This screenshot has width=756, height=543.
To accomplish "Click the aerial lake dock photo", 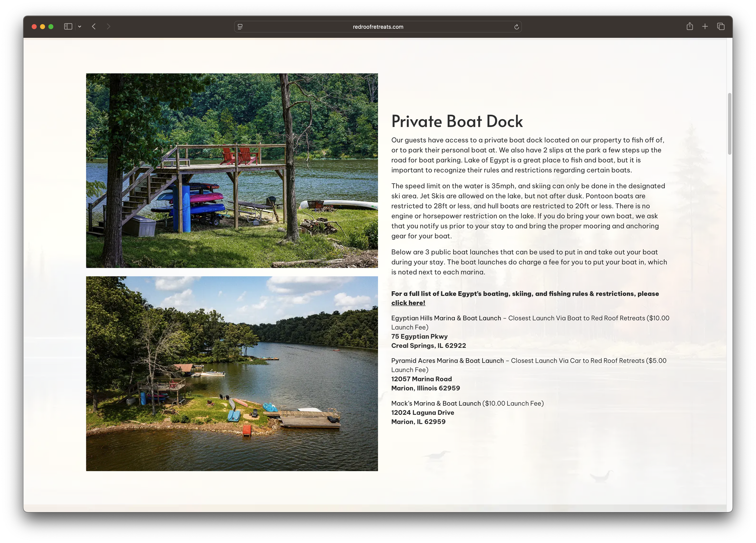I will tap(232, 373).
